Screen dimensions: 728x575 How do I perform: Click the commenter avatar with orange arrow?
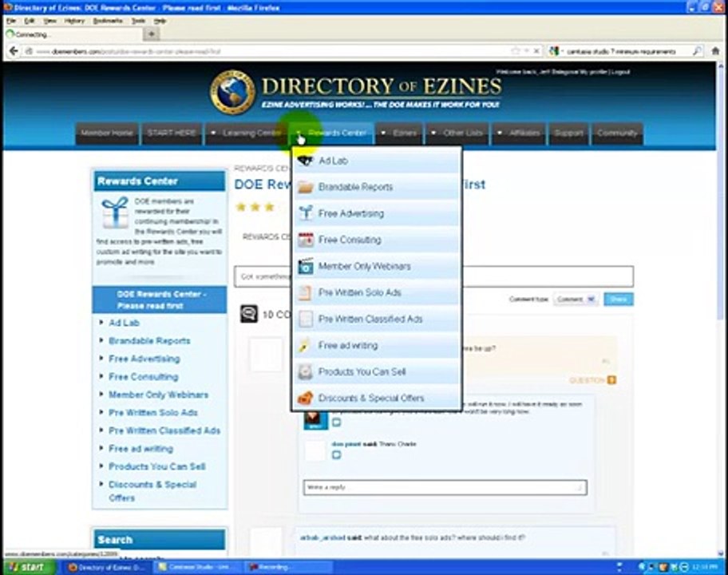315,420
